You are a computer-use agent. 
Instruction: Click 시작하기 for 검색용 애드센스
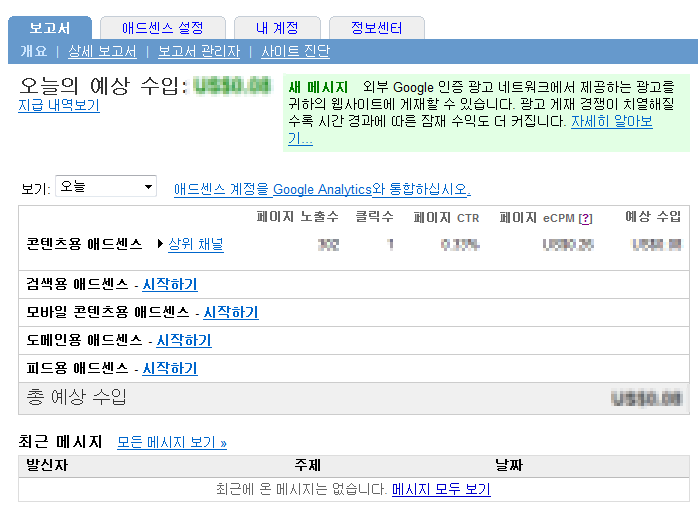point(170,284)
